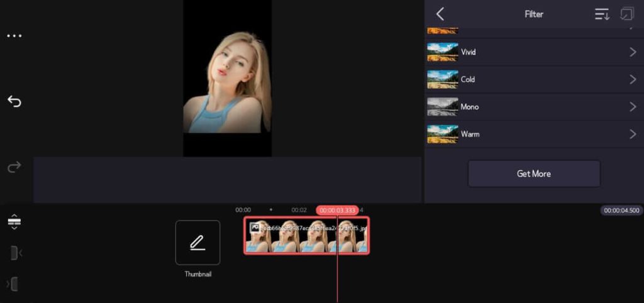Viewport: 644px width, 303px height.
Task: Click the Get More button
Action: coord(534,174)
